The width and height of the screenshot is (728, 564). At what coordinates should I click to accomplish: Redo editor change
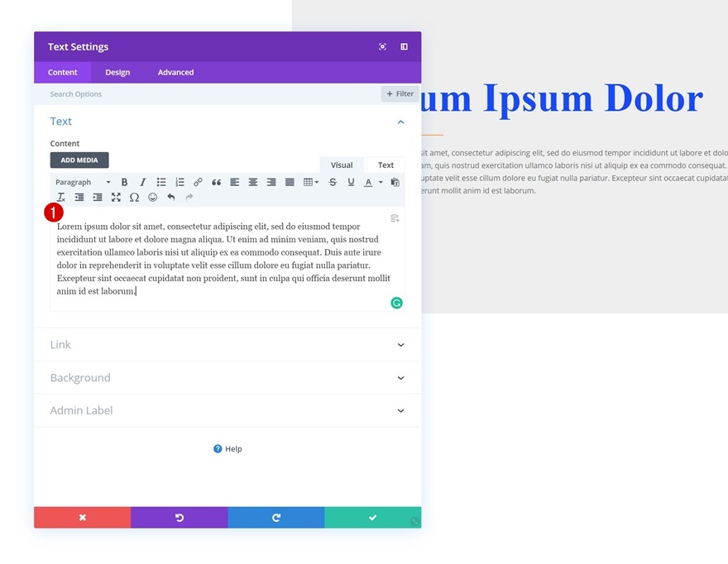[189, 198]
